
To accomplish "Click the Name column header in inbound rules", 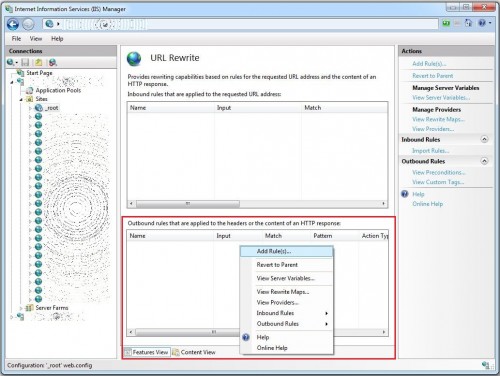I will pyautogui.click(x=171, y=108).
